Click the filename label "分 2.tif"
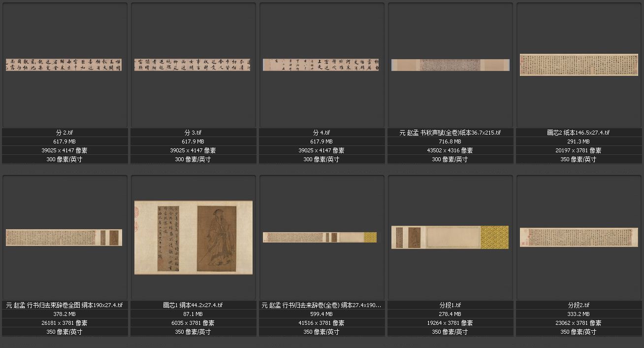 pyautogui.click(x=64, y=133)
